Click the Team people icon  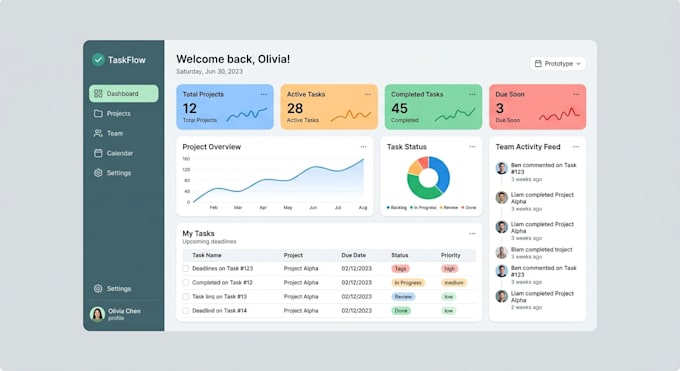click(98, 133)
